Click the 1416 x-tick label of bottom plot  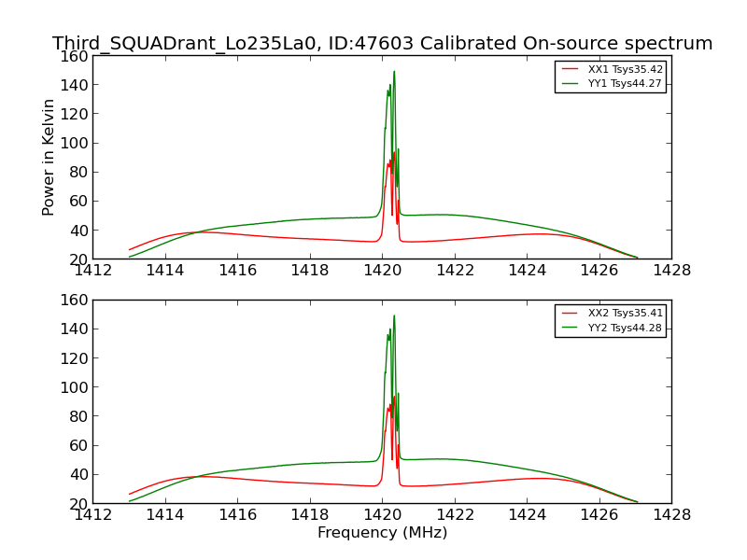click(237, 515)
